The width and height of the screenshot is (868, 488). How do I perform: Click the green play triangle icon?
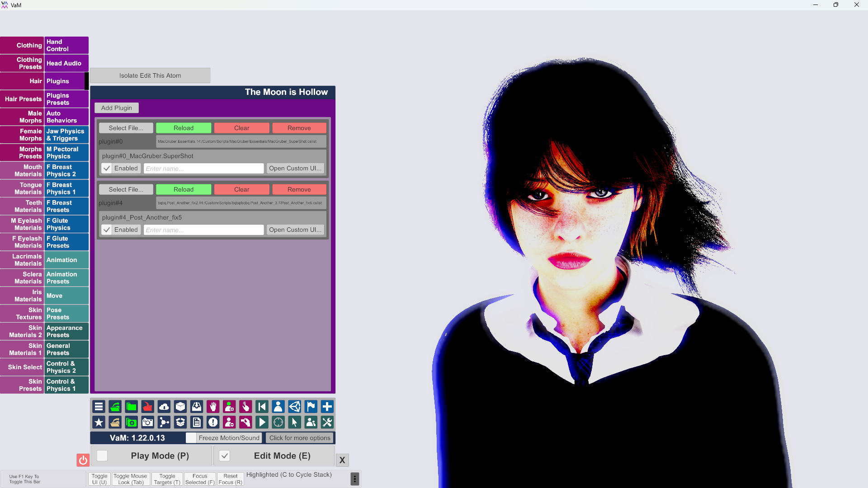pyautogui.click(x=262, y=422)
